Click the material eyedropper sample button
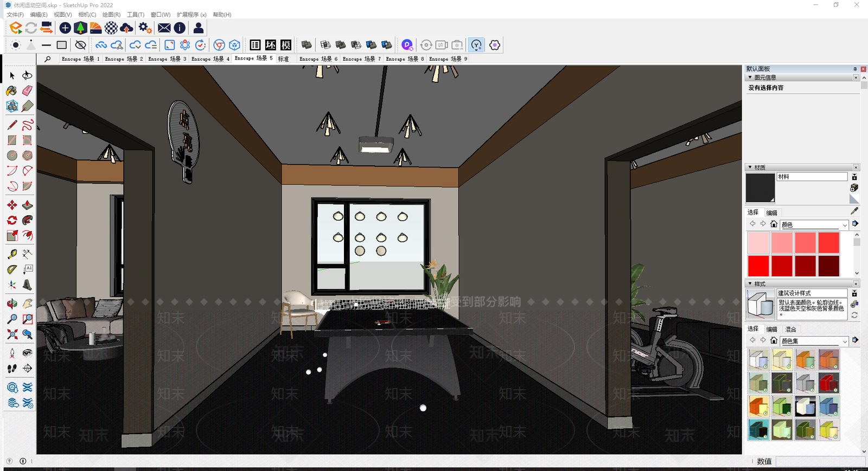 [854, 211]
